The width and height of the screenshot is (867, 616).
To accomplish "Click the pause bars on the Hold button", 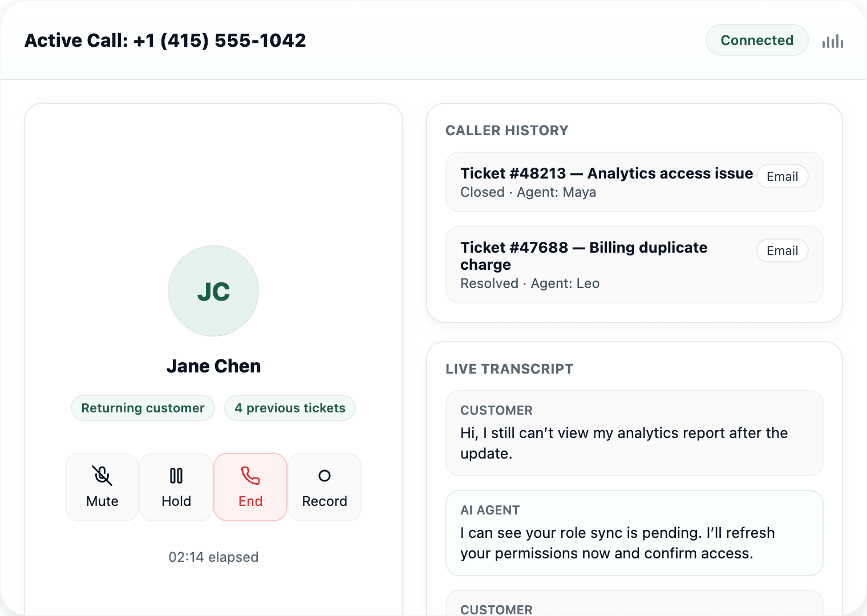I will tap(176, 475).
